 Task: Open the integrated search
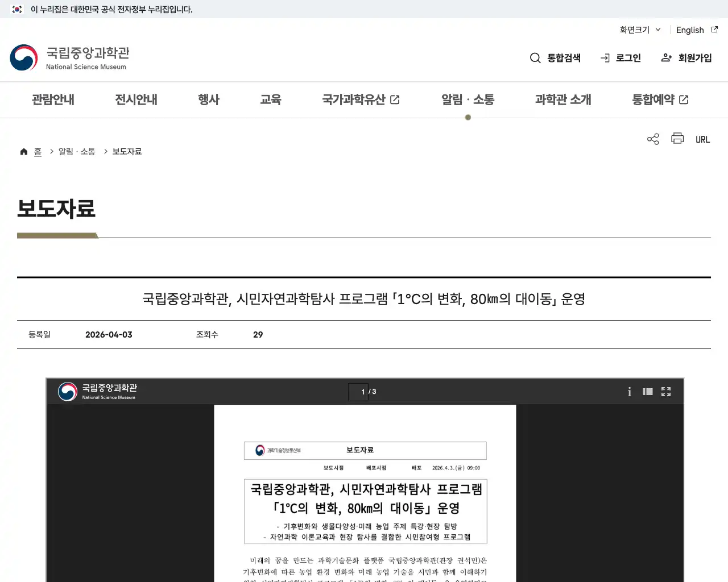(555, 57)
